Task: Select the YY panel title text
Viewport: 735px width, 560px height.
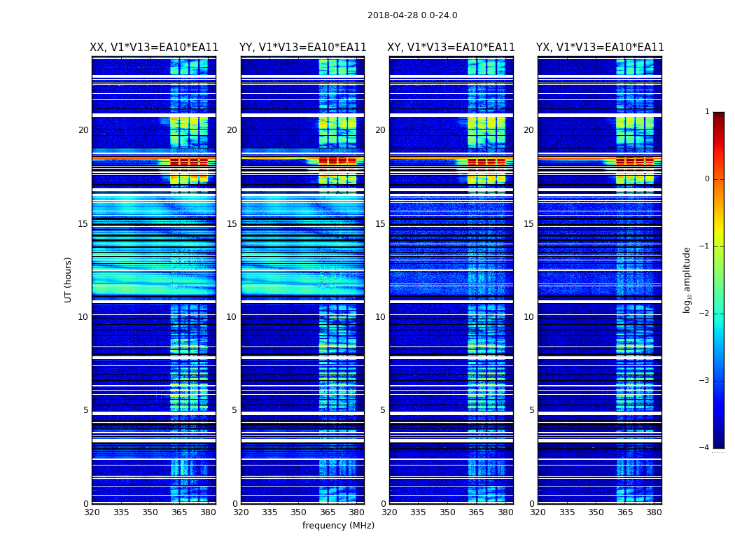Action: click(302, 48)
